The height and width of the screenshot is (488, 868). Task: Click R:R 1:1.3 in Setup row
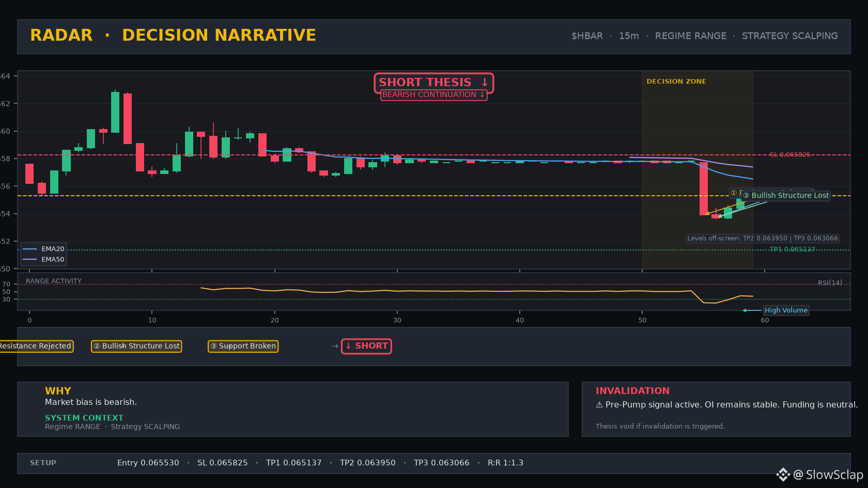[x=505, y=463]
